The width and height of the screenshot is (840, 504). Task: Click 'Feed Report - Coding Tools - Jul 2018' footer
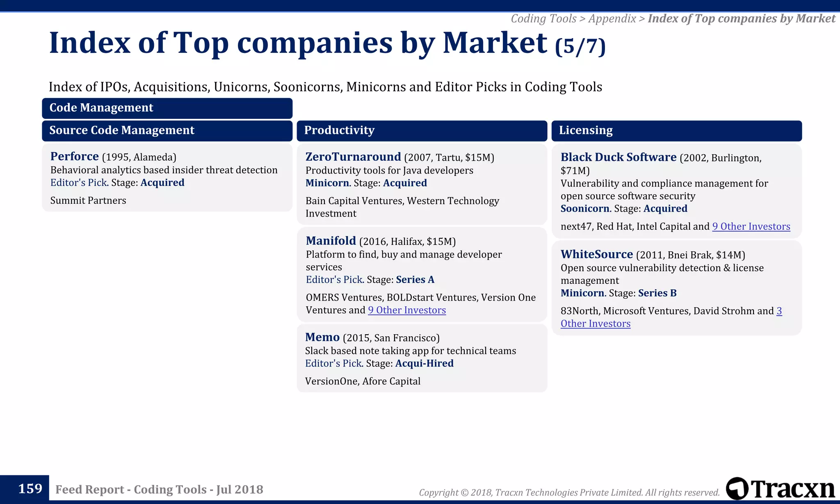pyautogui.click(x=159, y=489)
